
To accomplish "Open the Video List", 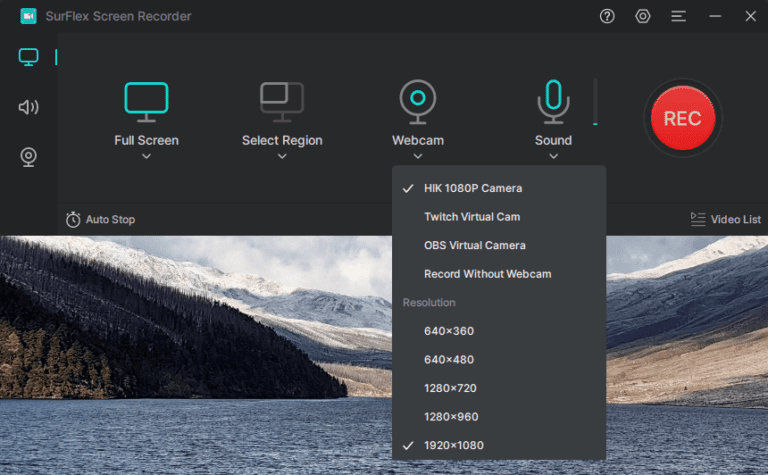I will 725,219.
